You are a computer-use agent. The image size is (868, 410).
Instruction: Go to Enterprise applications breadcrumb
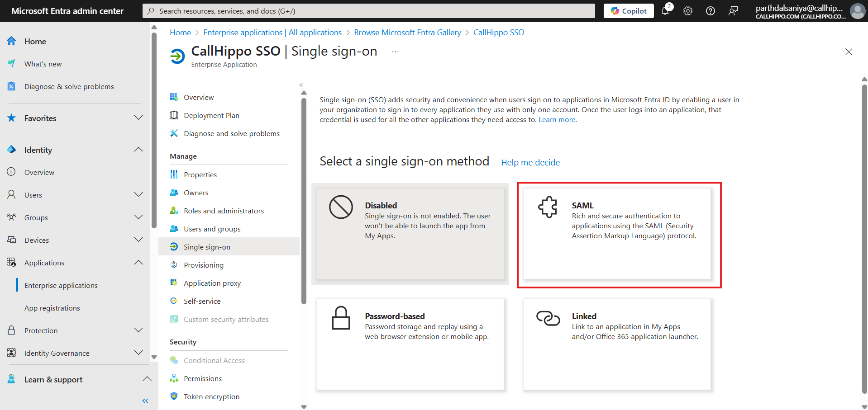coord(272,33)
